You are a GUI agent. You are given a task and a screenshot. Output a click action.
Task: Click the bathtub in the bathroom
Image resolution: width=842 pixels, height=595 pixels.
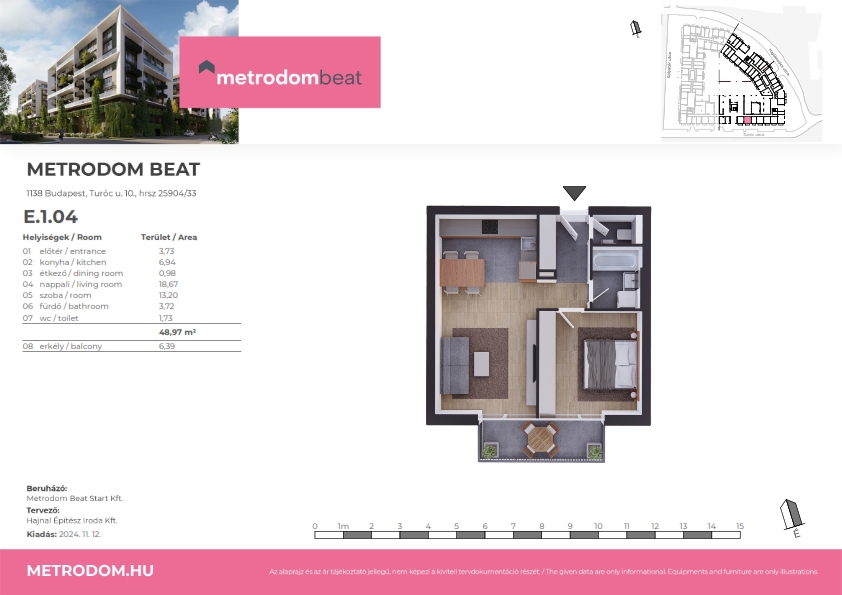[614, 261]
